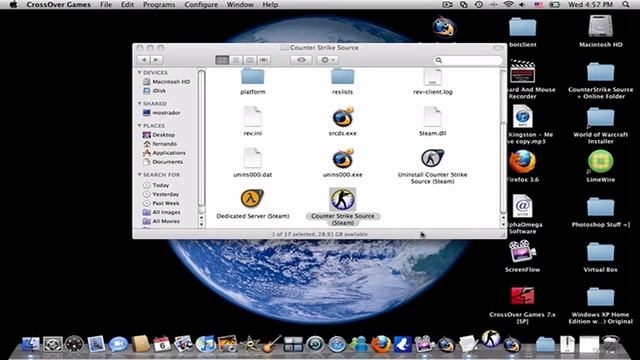Screen dimensions: 640x360
Task: Toggle Finder toolbar with pill button
Action: 498,48
